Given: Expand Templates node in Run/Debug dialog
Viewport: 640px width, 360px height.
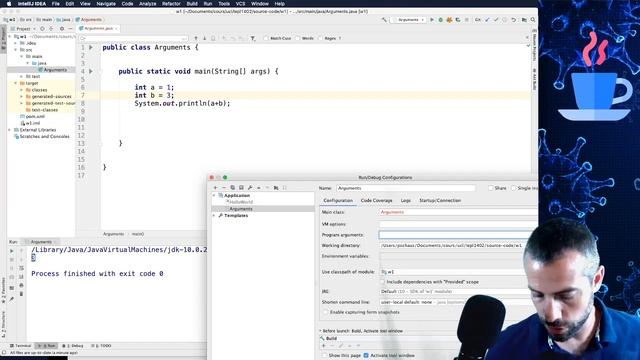Looking at the screenshot, I should (214, 216).
